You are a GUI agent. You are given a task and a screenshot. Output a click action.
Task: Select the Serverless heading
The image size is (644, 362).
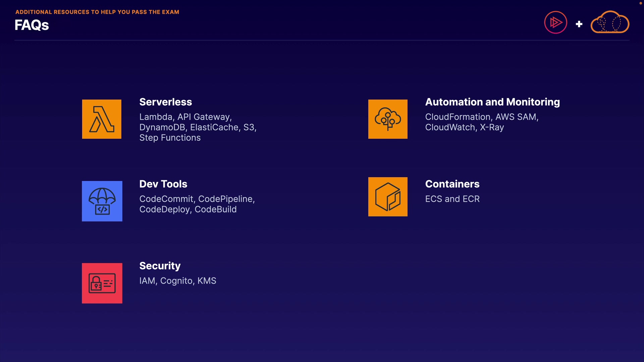[x=165, y=102]
